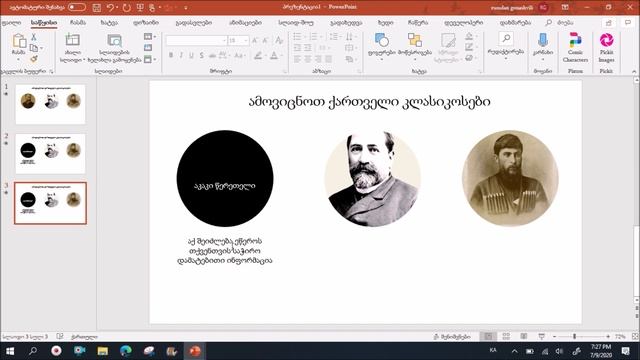The width and height of the screenshot is (640, 360).
Task: Select the black circle labeled აკაკი წერეთელი
Action: (x=225, y=178)
